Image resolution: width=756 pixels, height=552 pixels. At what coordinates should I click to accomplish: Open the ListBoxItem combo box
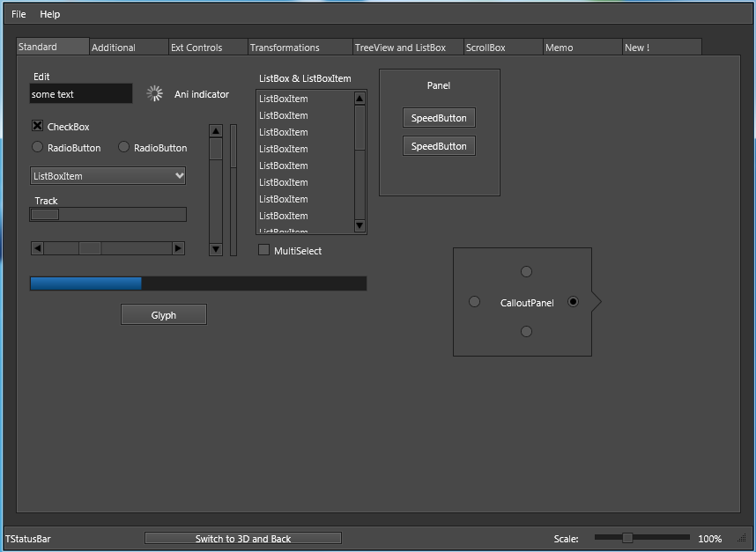[x=108, y=176]
